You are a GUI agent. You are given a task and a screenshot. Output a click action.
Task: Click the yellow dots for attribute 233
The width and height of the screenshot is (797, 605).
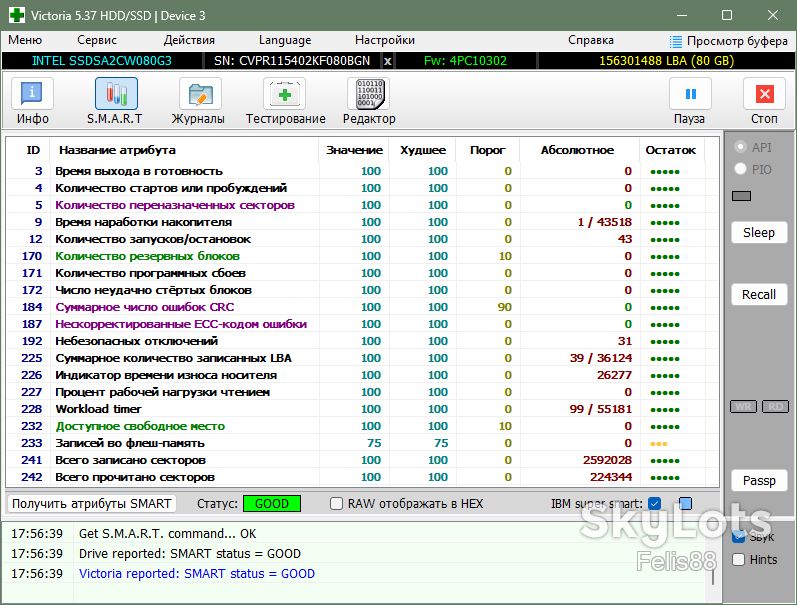coord(659,444)
